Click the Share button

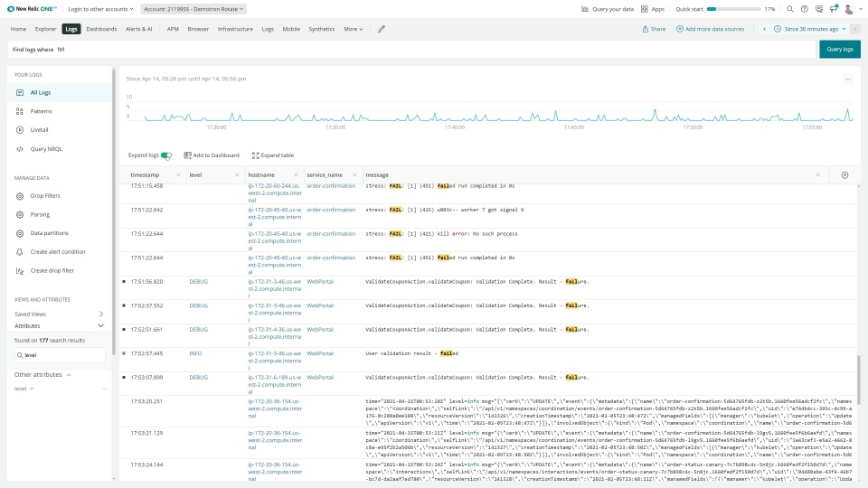(x=654, y=29)
